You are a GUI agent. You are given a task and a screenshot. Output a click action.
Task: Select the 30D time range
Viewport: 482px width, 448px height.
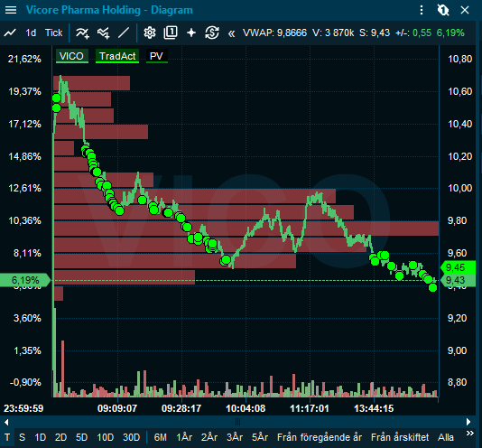tap(131, 437)
